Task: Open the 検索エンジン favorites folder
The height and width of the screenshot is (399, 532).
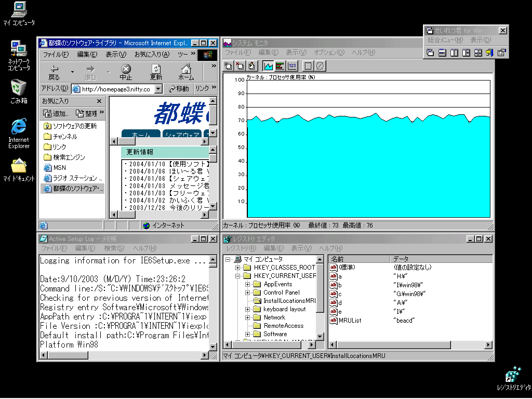Action: click(64, 157)
